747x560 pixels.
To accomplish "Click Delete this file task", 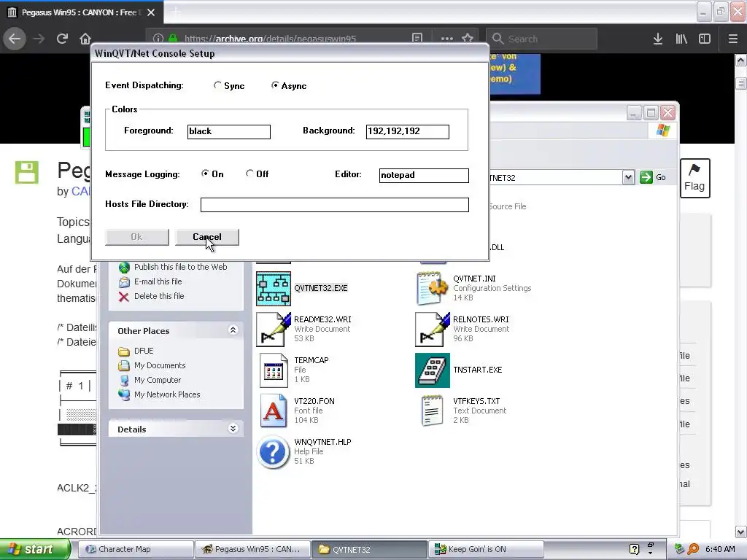I will click(x=158, y=296).
